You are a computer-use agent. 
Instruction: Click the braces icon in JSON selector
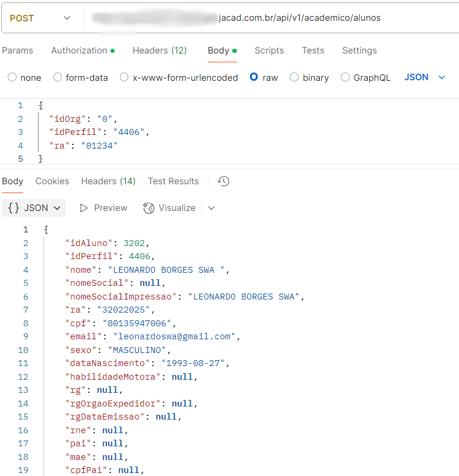pyautogui.click(x=14, y=208)
